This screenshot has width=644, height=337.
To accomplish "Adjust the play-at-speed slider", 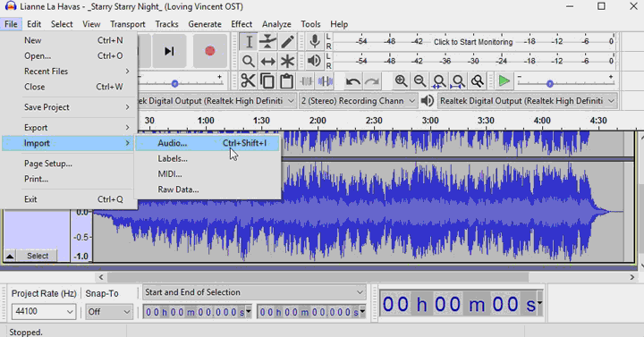I will (x=550, y=84).
